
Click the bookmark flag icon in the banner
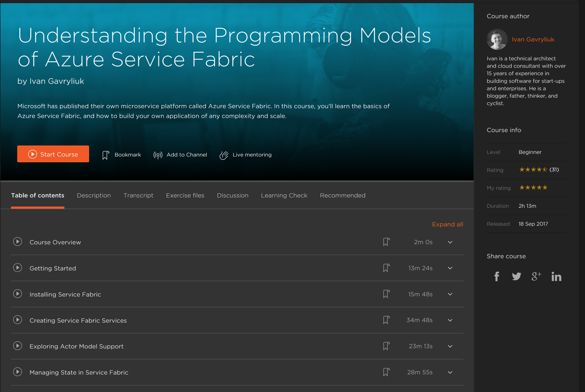[x=106, y=155]
